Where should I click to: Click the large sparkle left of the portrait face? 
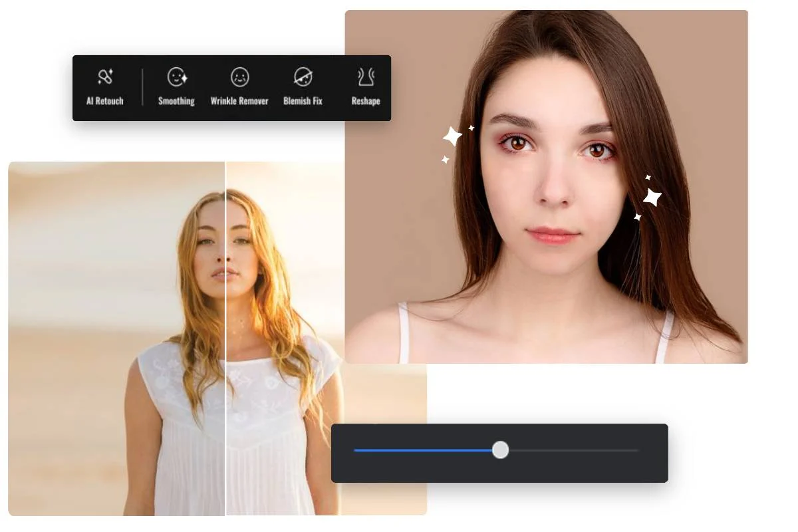click(x=453, y=137)
